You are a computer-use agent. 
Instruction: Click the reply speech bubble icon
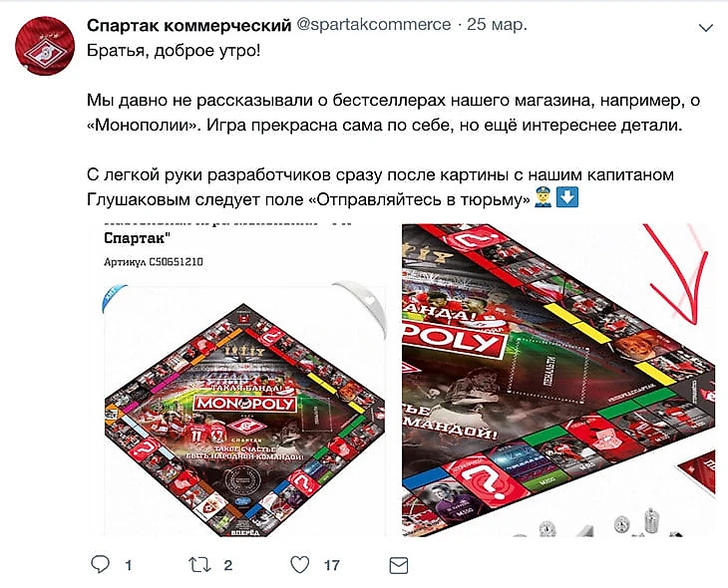(x=100, y=564)
